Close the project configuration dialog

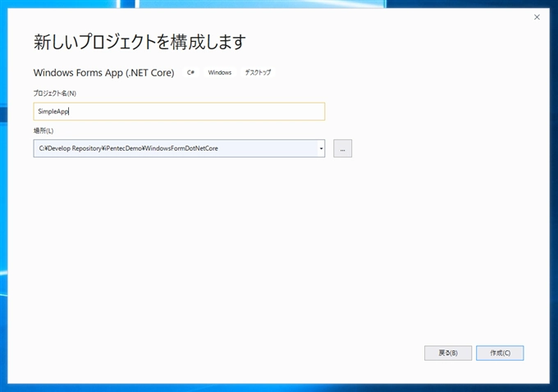pyautogui.click(x=537, y=17)
